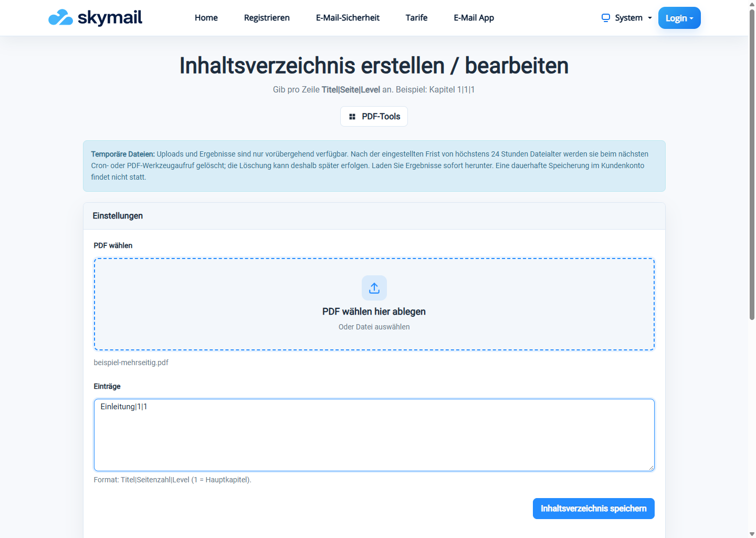This screenshot has width=756, height=538.
Task: Click into the Einträge text area
Action: click(x=374, y=435)
